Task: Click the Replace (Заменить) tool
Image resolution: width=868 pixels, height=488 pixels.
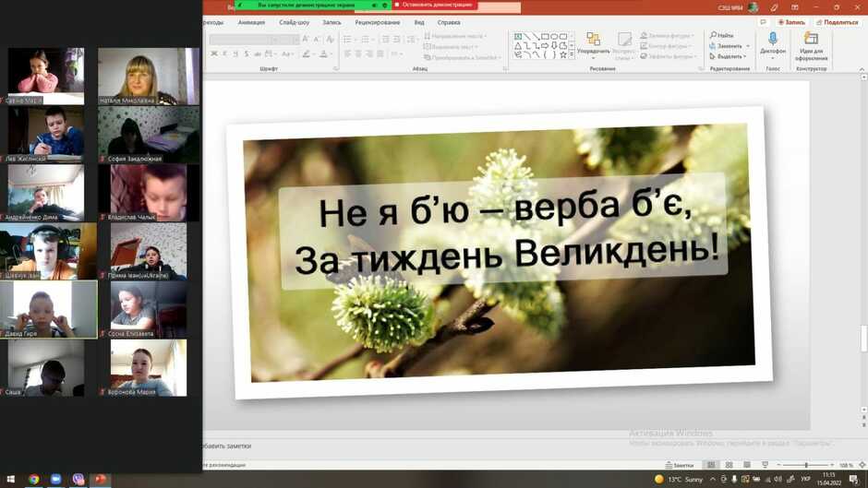Action: click(726, 46)
